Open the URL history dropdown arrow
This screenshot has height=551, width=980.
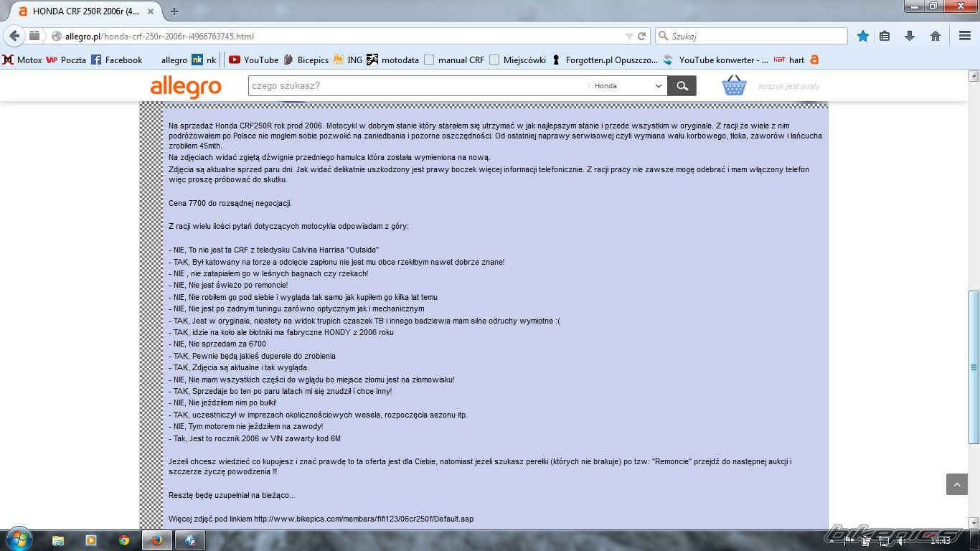[x=629, y=36]
